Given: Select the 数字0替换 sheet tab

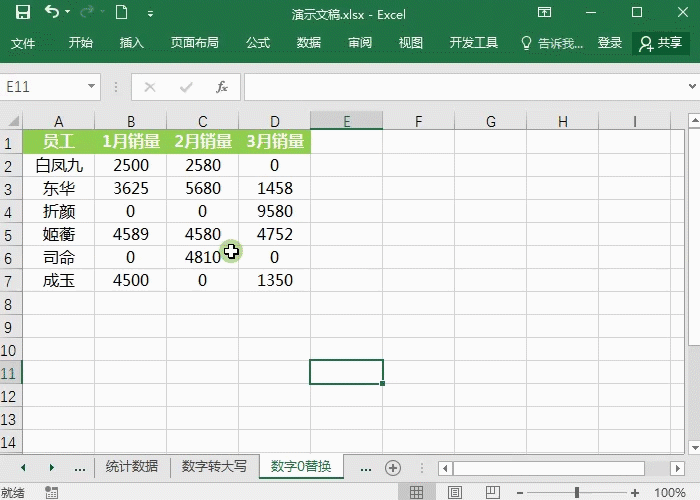Looking at the screenshot, I should [301, 467].
